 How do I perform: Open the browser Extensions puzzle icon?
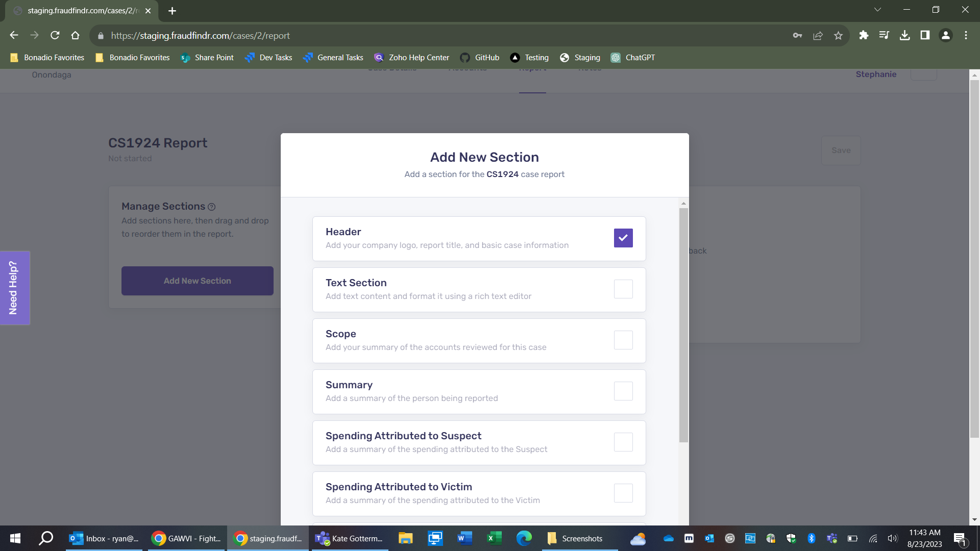tap(864, 35)
